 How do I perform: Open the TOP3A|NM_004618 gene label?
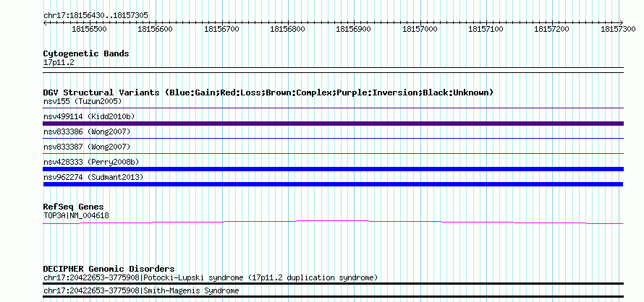coord(77,215)
